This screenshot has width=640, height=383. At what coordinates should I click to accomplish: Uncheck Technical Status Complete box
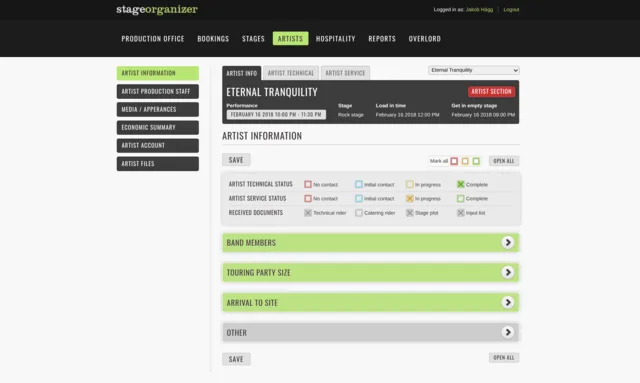tap(460, 185)
